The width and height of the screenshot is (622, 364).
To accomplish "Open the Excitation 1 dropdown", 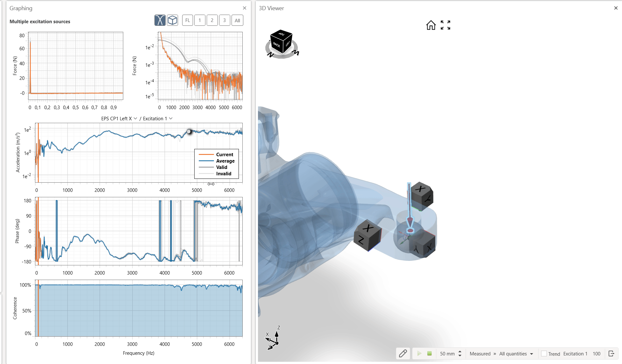I will [158, 118].
